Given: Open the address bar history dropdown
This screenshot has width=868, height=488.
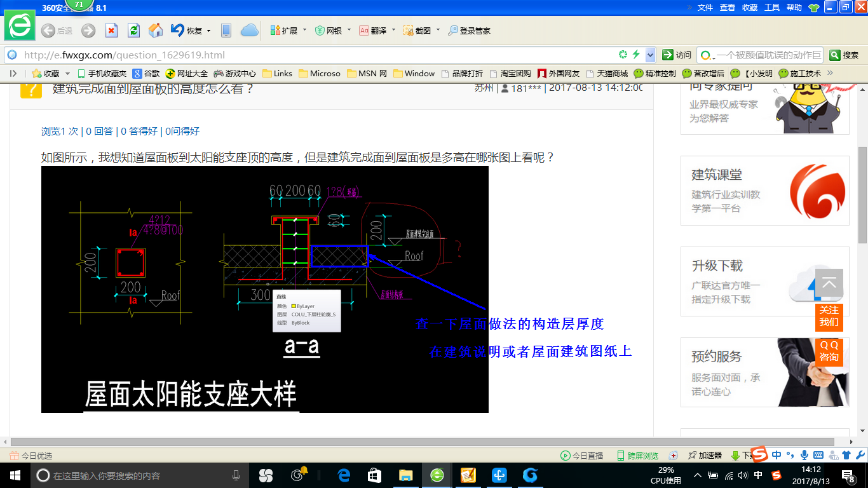Looking at the screenshot, I should pyautogui.click(x=650, y=55).
